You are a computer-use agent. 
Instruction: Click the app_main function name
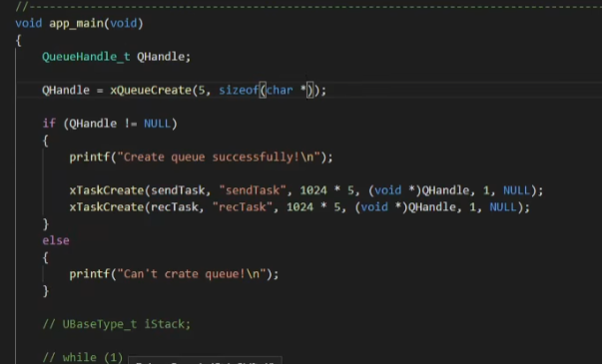tap(77, 23)
